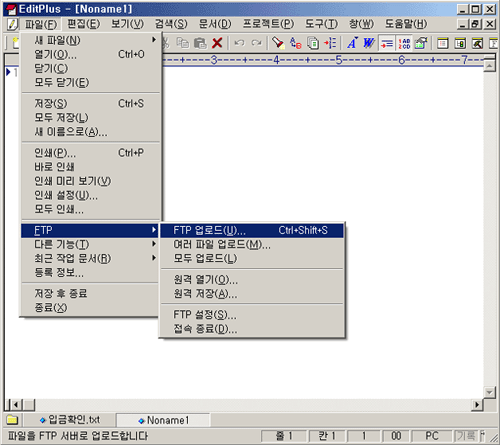Select FTP 설정(S)... in submenu
This screenshot has height=445, width=500.
click(x=252, y=315)
